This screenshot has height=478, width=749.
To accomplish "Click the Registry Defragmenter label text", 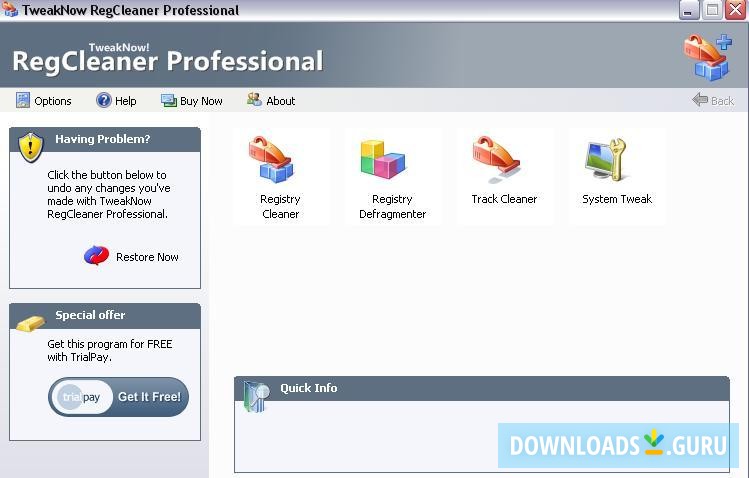I will point(392,206).
